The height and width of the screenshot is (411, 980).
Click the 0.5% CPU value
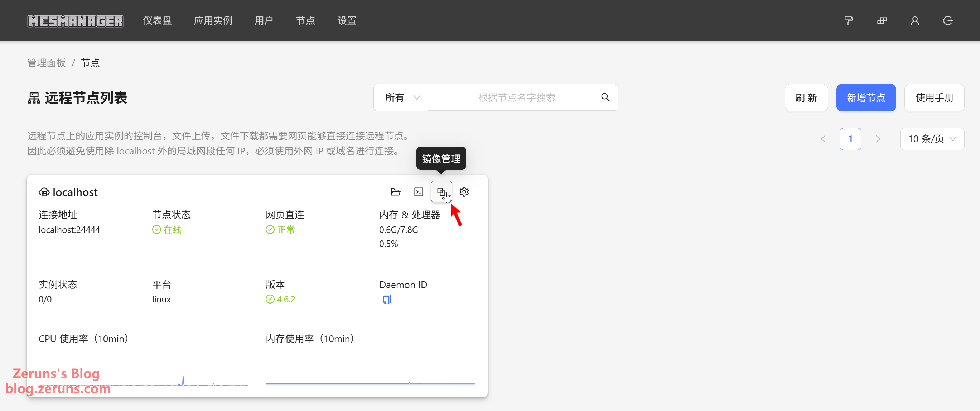pyautogui.click(x=388, y=244)
